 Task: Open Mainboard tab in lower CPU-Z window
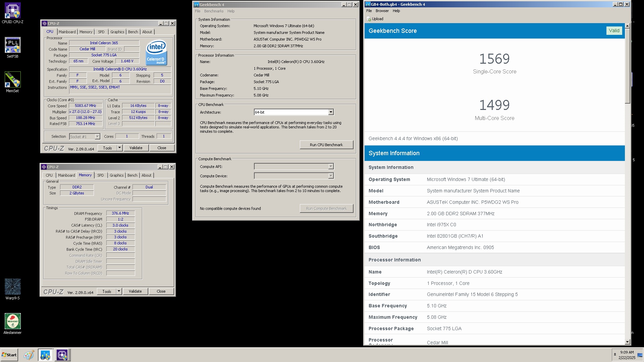click(66, 175)
